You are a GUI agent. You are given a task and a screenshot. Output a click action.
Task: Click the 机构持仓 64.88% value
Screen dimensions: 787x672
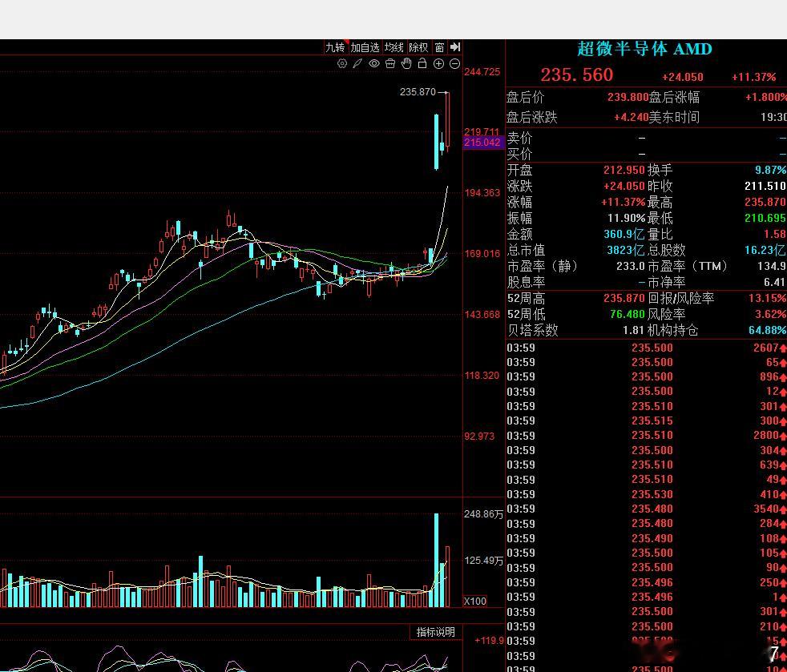(768, 330)
